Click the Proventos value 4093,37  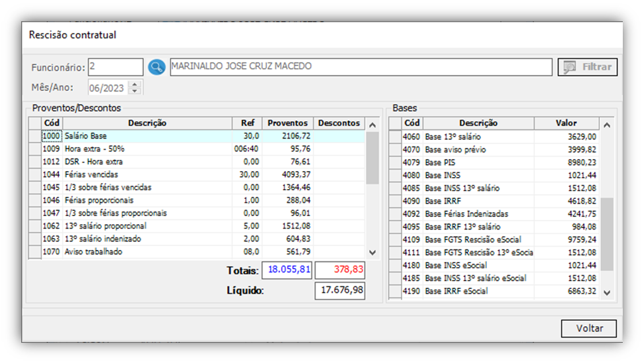click(295, 174)
